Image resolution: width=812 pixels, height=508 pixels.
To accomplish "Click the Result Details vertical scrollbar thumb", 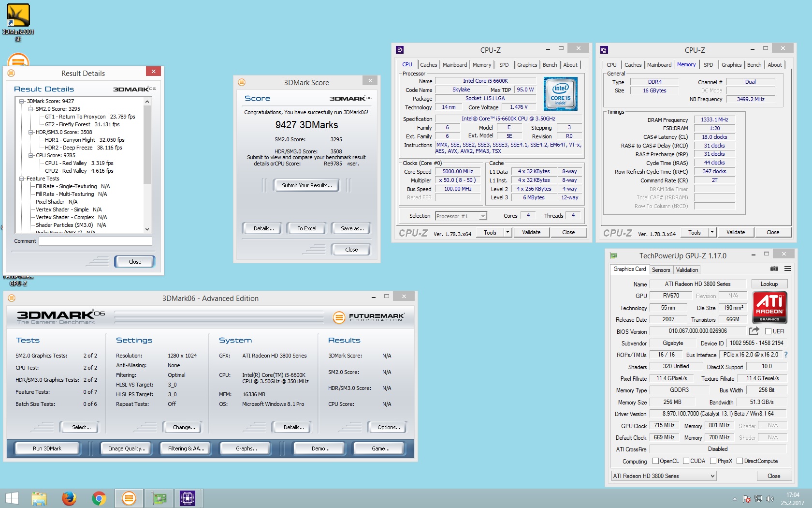I will click(147, 145).
